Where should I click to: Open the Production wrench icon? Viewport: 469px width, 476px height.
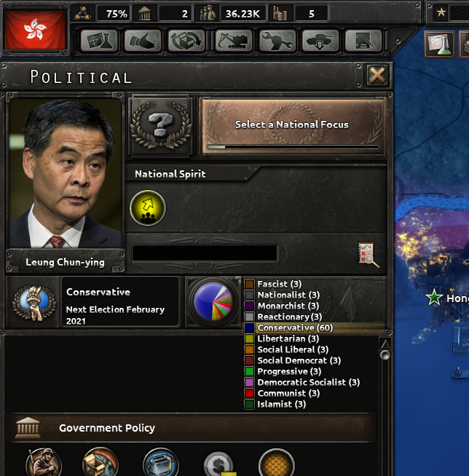click(277, 41)
